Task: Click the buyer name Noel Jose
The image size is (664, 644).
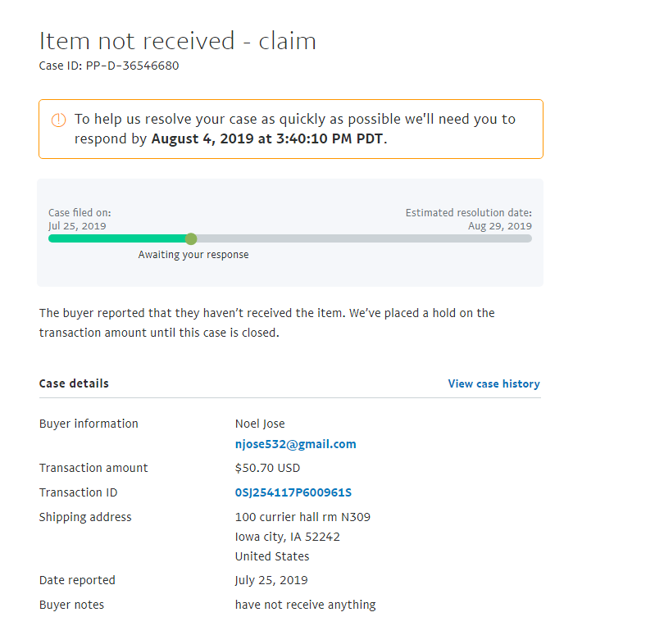Action: 260,424
